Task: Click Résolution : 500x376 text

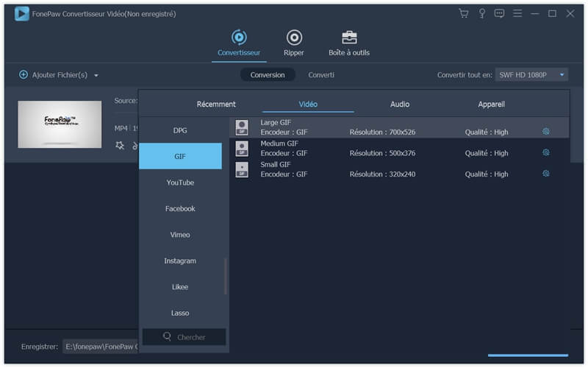Action: (x=382, y=153)
